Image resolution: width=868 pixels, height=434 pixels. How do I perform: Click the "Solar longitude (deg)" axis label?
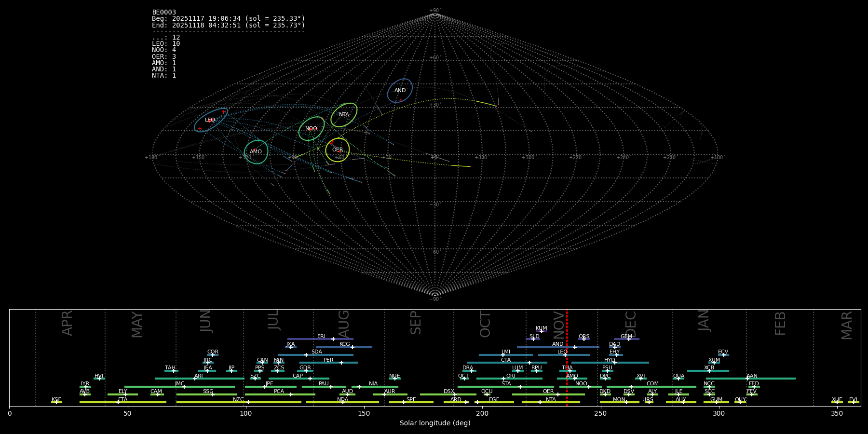tap(434, 423)
